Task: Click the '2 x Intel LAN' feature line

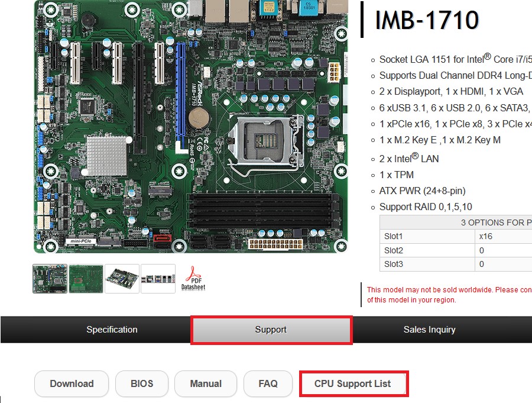Action: pos(409,158)
